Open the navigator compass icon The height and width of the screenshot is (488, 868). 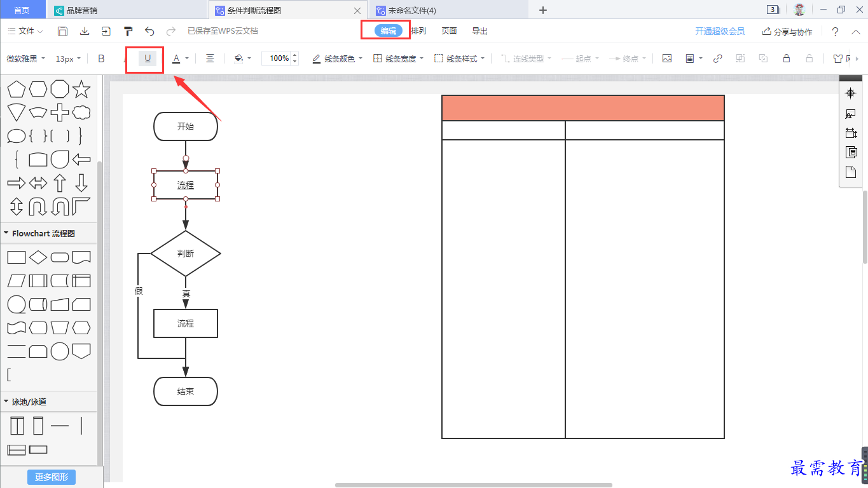[850, 93]
